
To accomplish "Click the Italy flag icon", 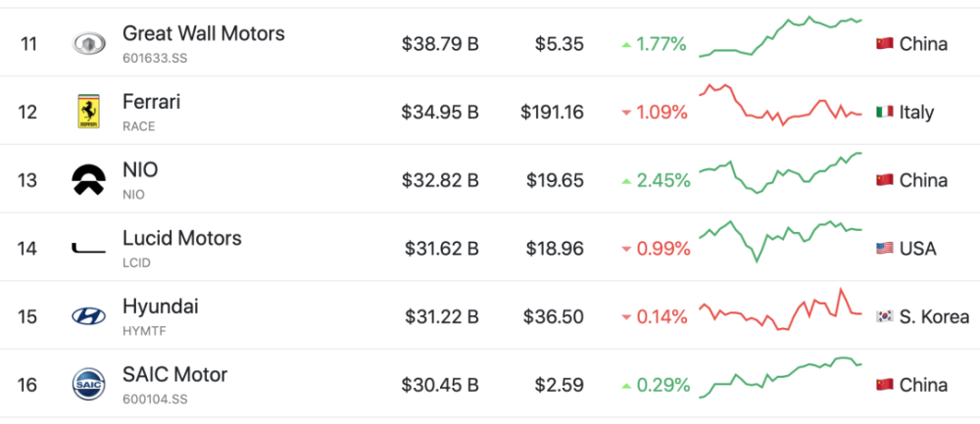I will tap(884, 113).
